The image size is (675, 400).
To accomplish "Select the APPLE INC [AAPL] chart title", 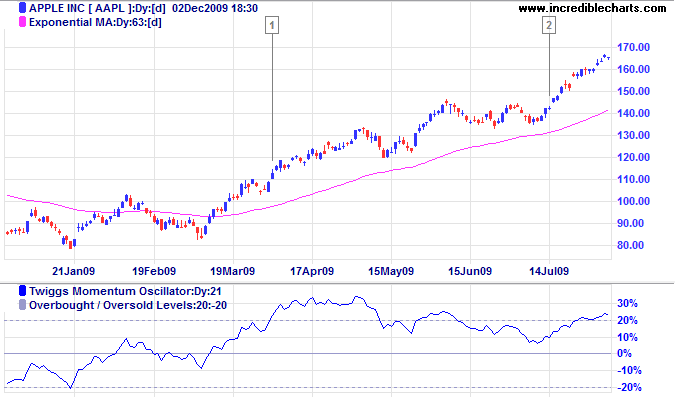I will [x=143, y=8].
